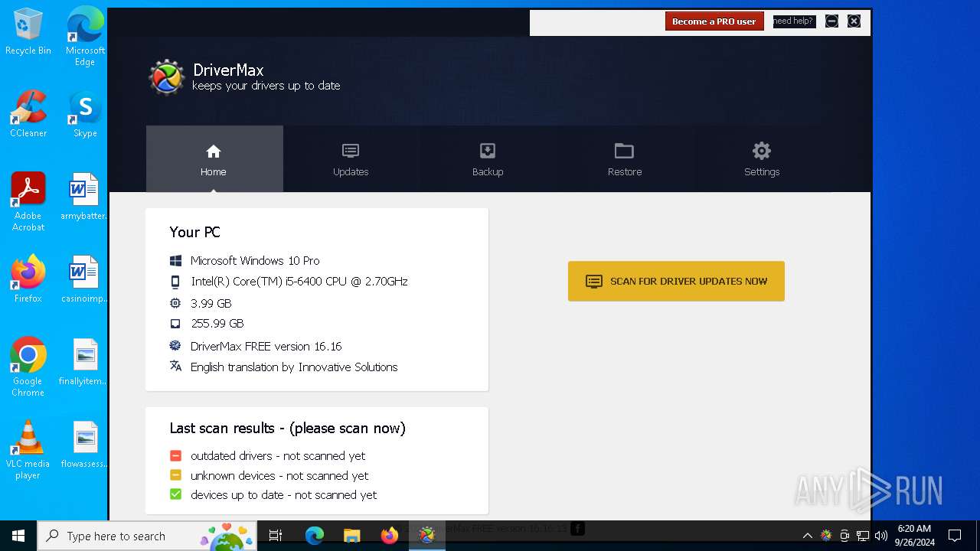Minimize the DriverMax window

(x=832, y=21)
